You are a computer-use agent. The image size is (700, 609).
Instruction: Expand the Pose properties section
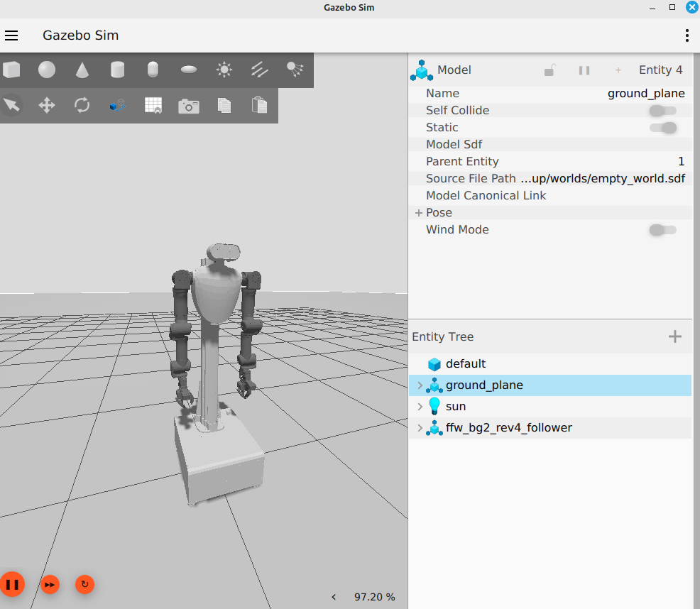tap(419, 212)
